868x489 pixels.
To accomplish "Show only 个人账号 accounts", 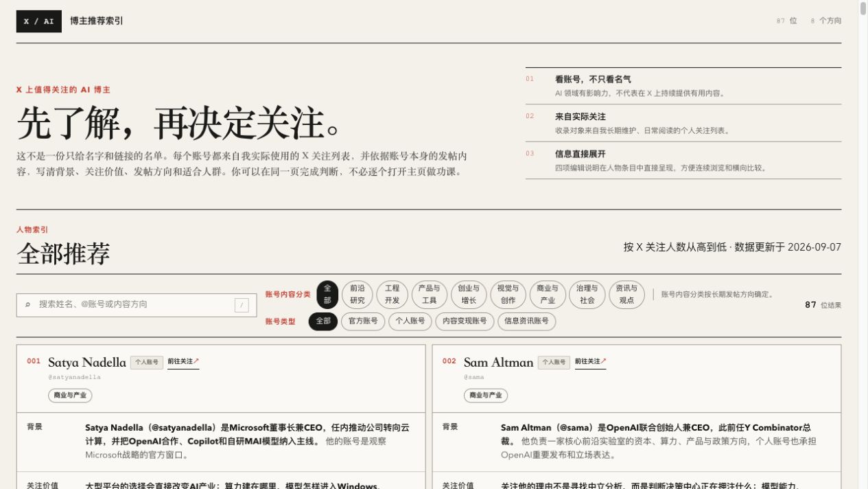I will click(x=410, y=321).
